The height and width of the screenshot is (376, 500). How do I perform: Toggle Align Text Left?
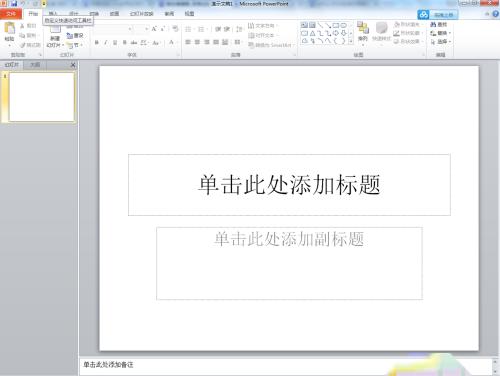click(188, 42)
